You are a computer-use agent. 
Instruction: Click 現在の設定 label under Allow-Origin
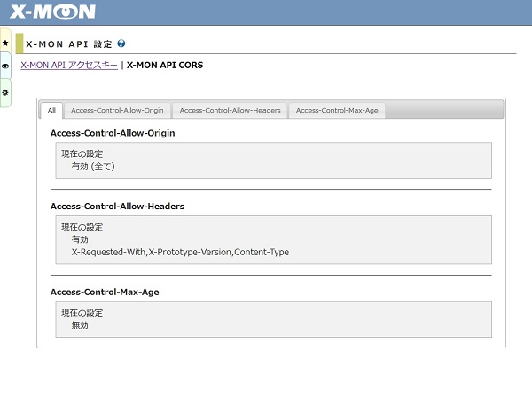click(82, 153)
